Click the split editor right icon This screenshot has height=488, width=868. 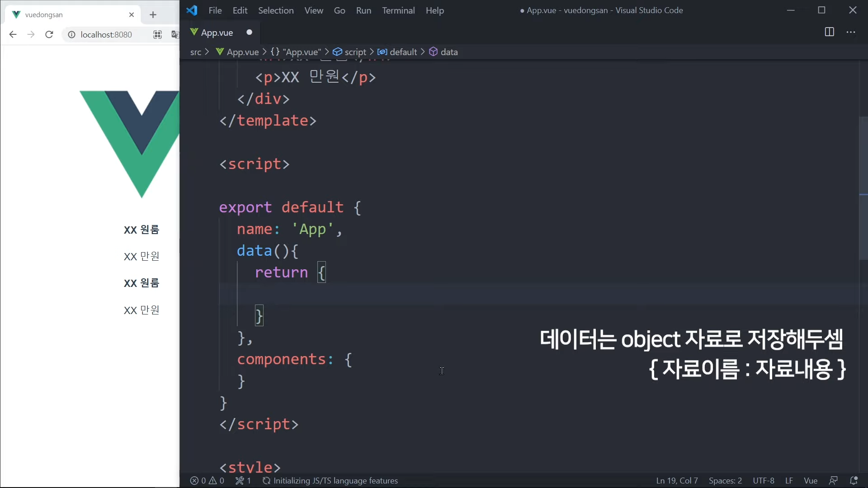[829, 32]
